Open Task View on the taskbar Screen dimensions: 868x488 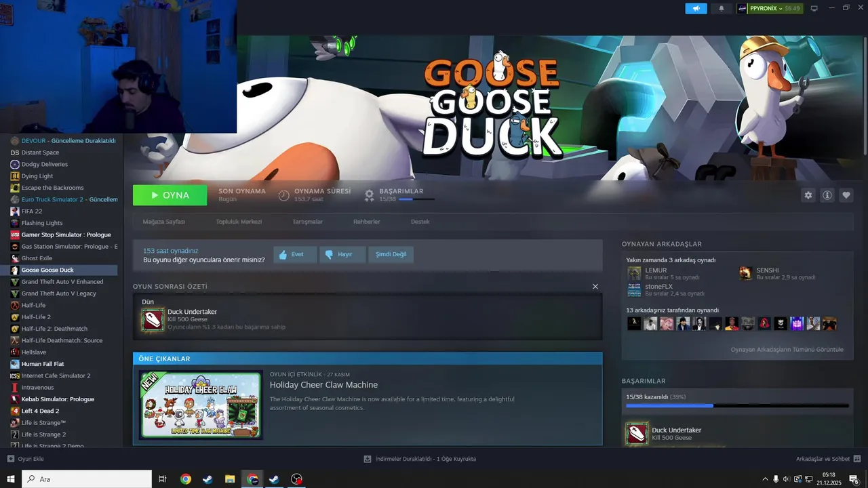[x=163, y=479]
